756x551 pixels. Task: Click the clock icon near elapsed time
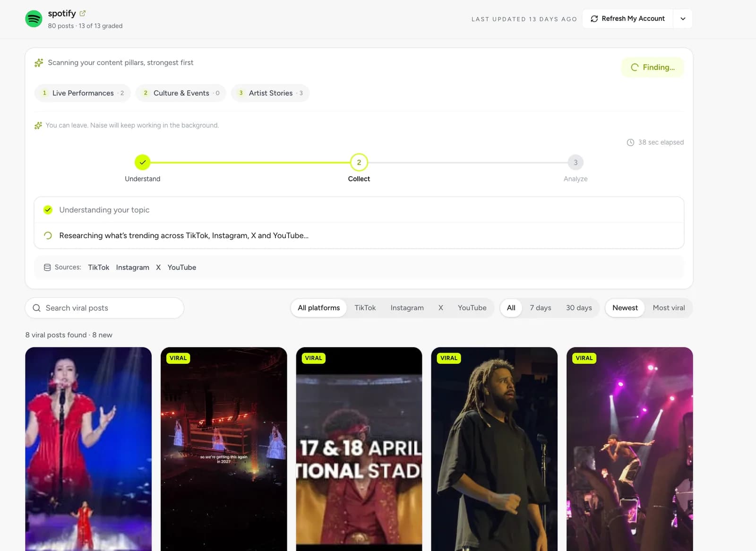(630, 142)
